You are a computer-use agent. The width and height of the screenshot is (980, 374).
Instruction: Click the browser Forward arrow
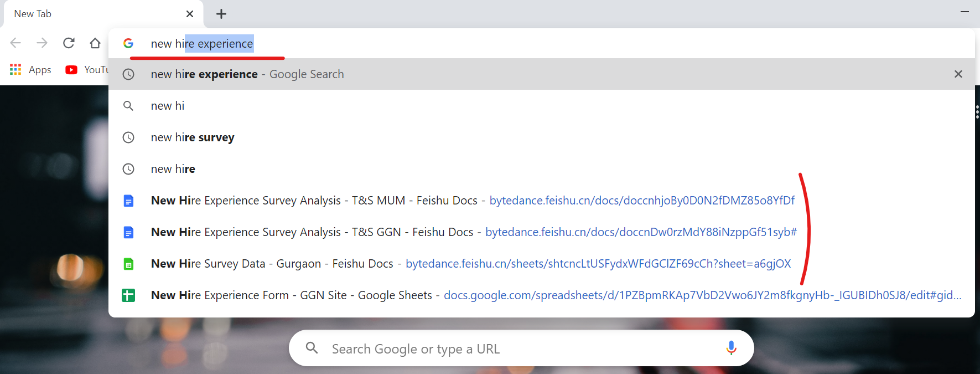click(42, 43)
